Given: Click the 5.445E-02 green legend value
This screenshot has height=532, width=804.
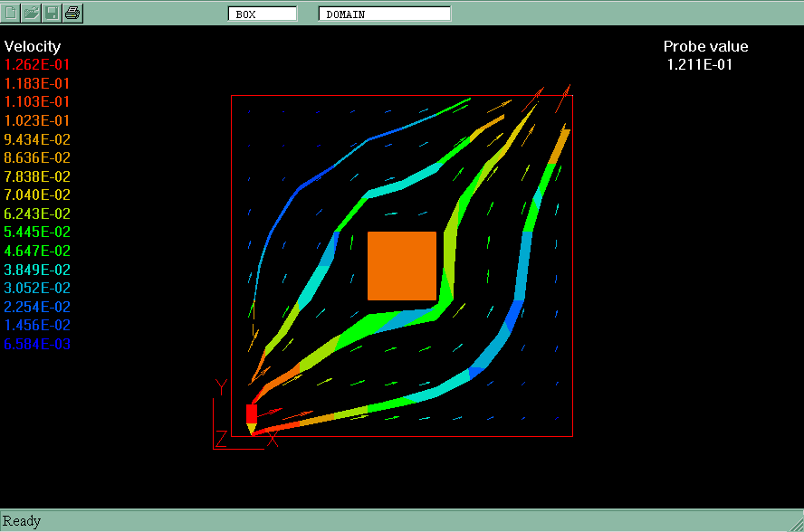Looking at the screenshot, I should [x=37, y=233].
